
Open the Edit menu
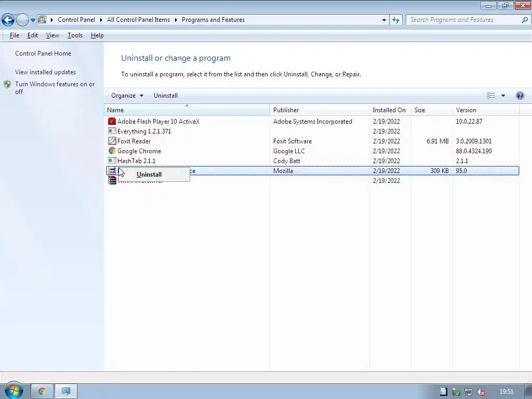coord(33,35)
